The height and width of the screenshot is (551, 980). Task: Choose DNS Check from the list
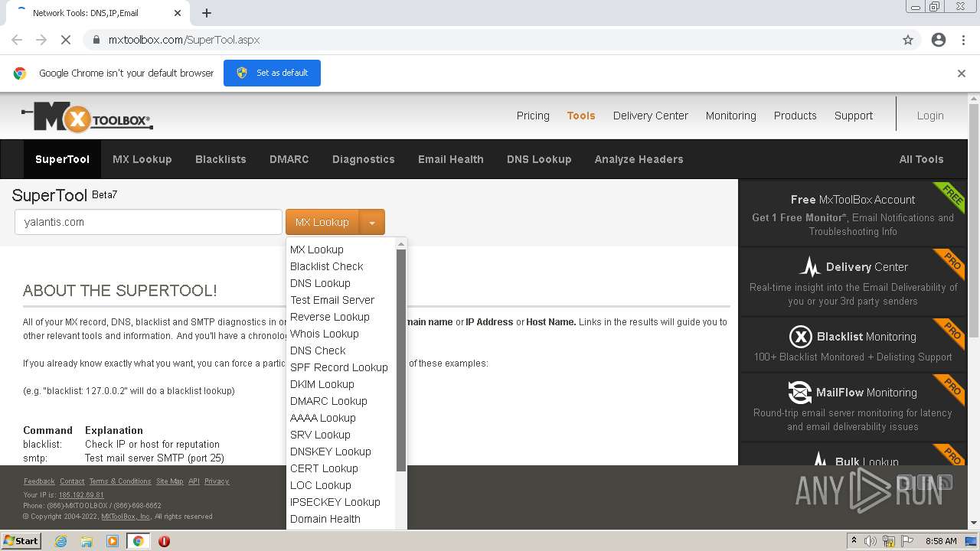(318, 350)
